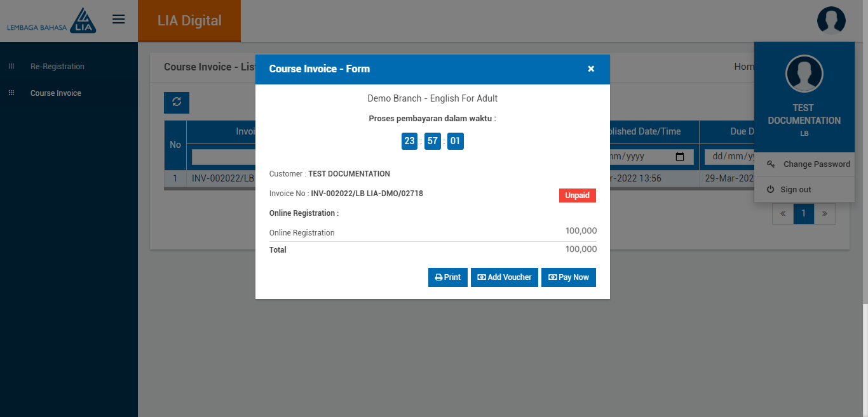The width and height of the screenshot is (868, 417).
Task: Click the user avatar in top bar
Action: click(x=831, y=20)
